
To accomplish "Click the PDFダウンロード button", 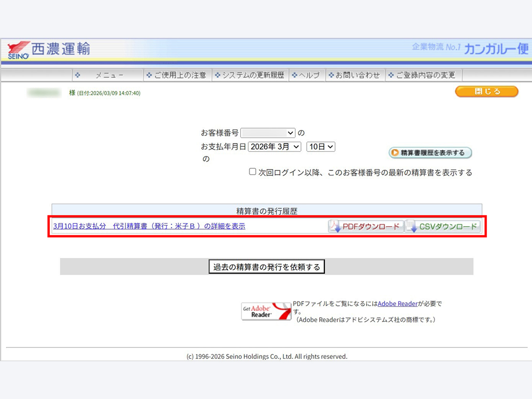I will pyautogui.click(x=366, y=227).
